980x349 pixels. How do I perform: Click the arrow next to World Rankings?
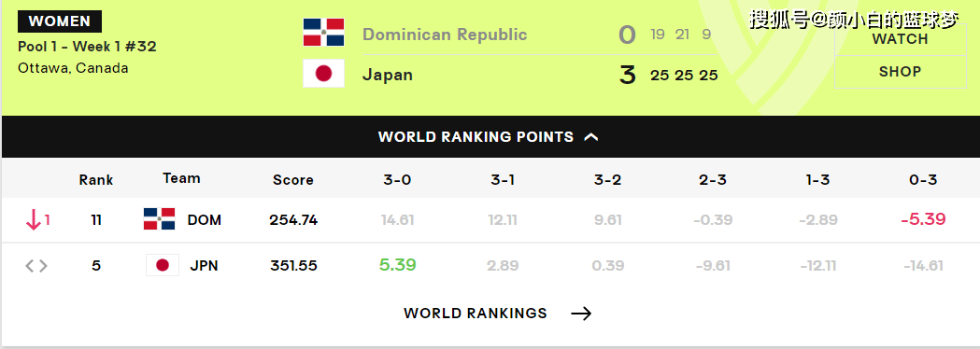581,314
